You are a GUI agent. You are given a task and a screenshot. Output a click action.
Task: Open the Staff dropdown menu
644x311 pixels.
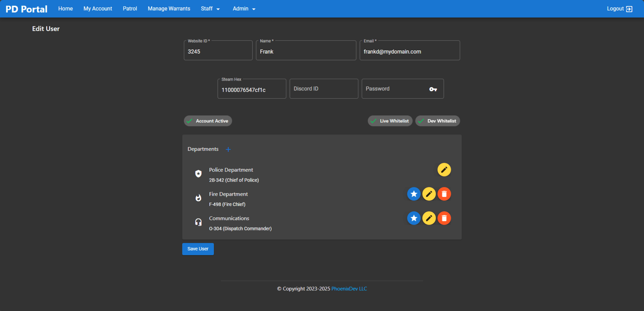click(x=210, y=8)
